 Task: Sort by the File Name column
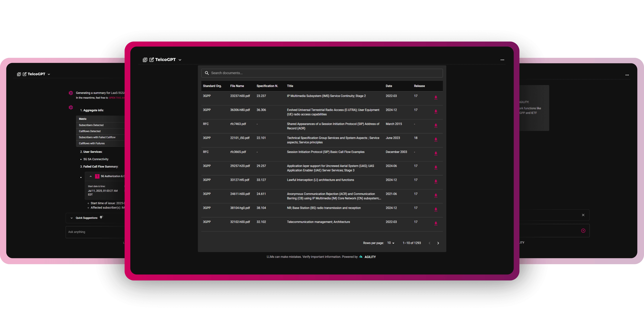(x=237, y=86)
